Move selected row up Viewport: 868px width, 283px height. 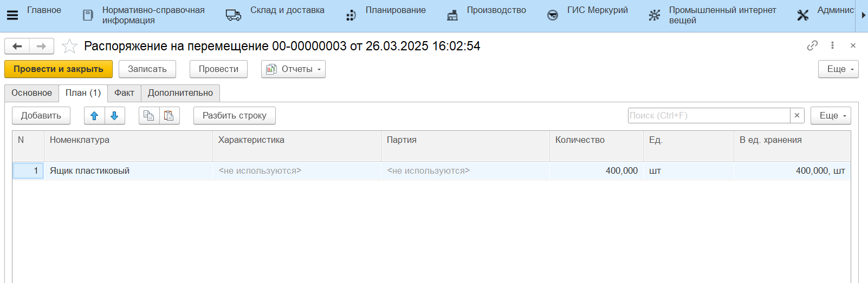94,116
